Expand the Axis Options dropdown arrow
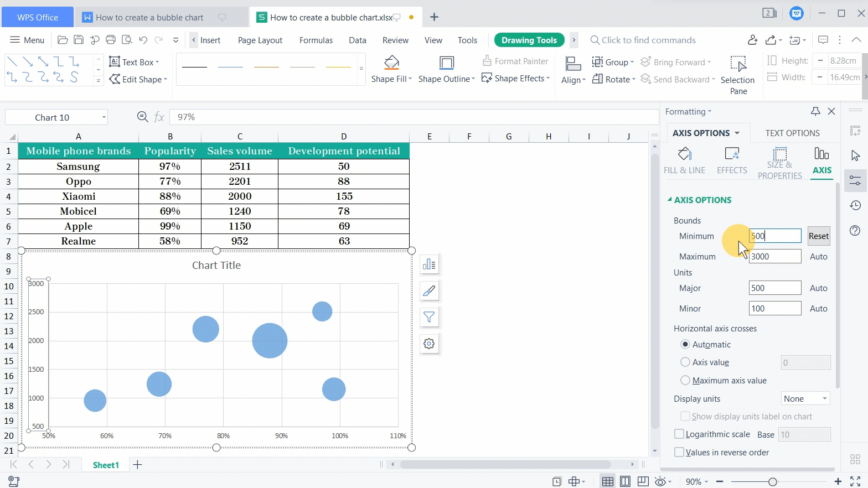Viewport: 868px width, 488px height. [x=737, y=133]
